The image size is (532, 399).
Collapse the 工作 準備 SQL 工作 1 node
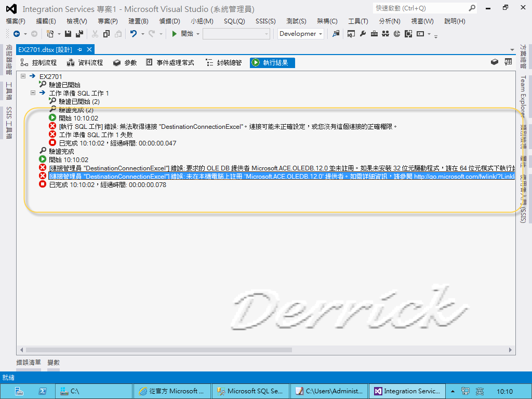[x=33, y=93]
